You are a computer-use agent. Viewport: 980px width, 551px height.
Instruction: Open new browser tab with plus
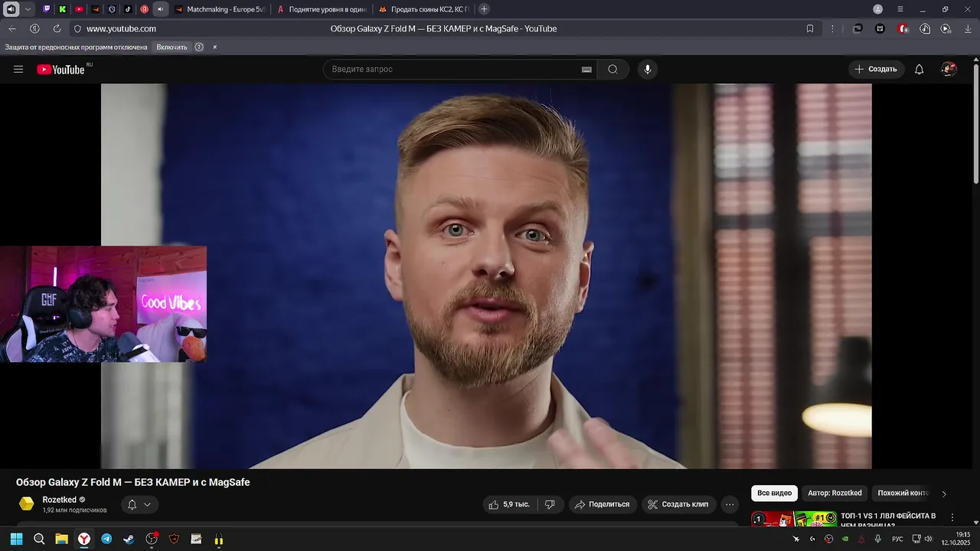(484, 9)
